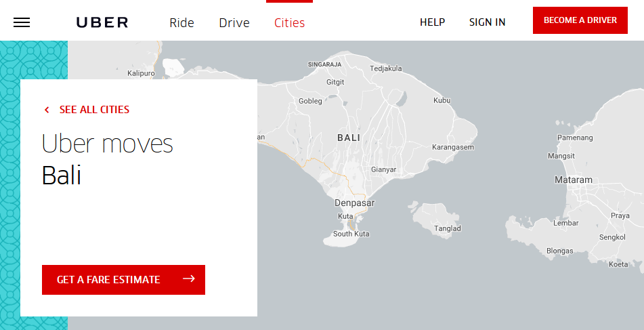This screenshot has width=644, height=330.
Task: Select the Cities tab
Action: pos(290,22)
